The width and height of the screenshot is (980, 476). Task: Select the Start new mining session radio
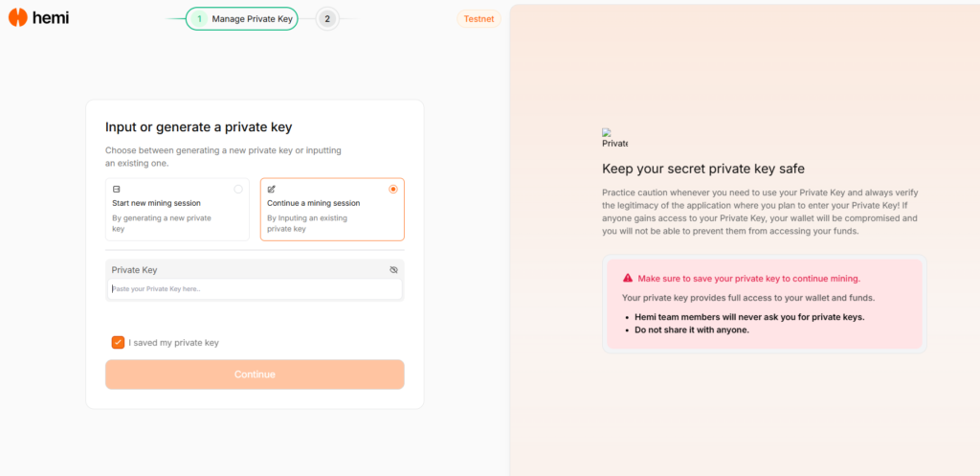click(x=238, y=189)
